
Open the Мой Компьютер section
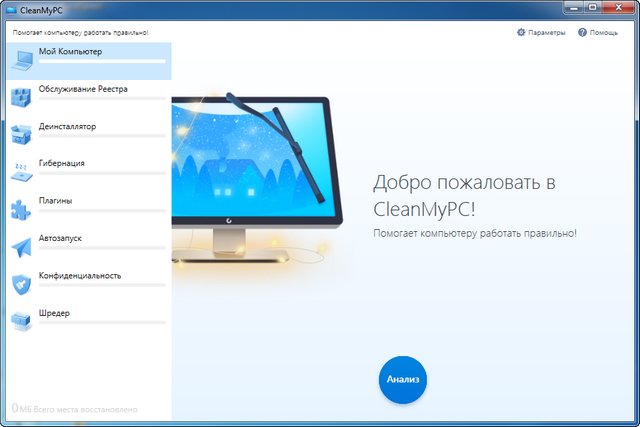(89, 61)
